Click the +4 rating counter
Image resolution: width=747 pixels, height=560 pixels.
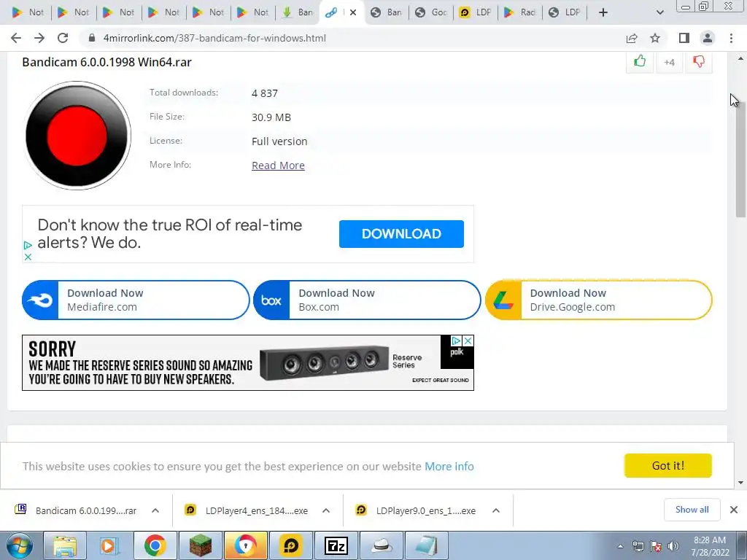(669, 63)
